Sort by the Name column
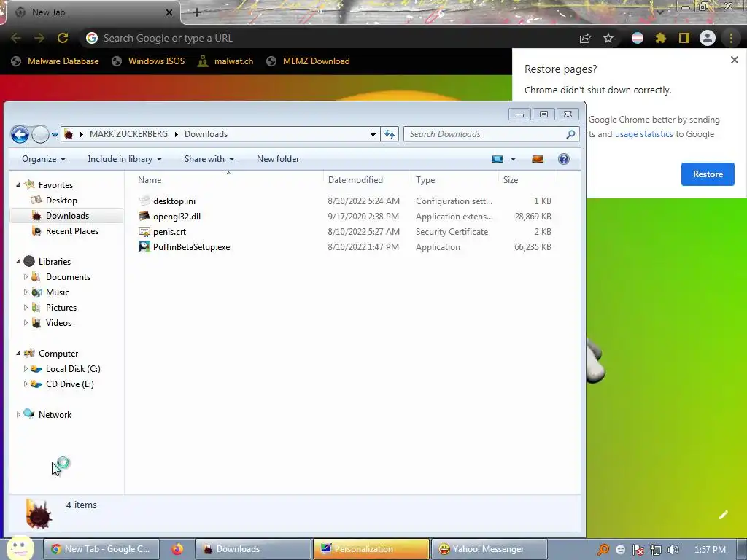 149,180
